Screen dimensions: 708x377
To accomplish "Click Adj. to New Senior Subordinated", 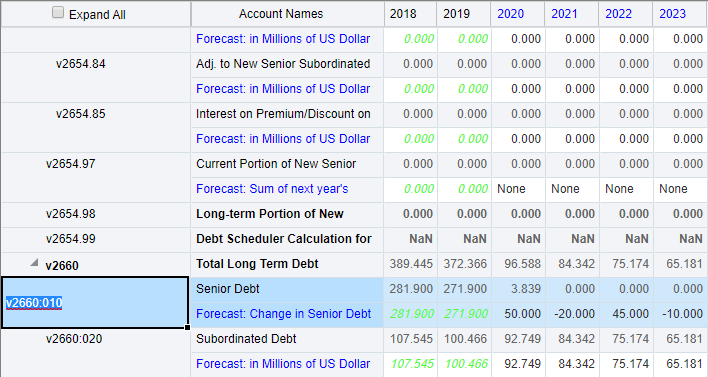I will tap(283, 64).
